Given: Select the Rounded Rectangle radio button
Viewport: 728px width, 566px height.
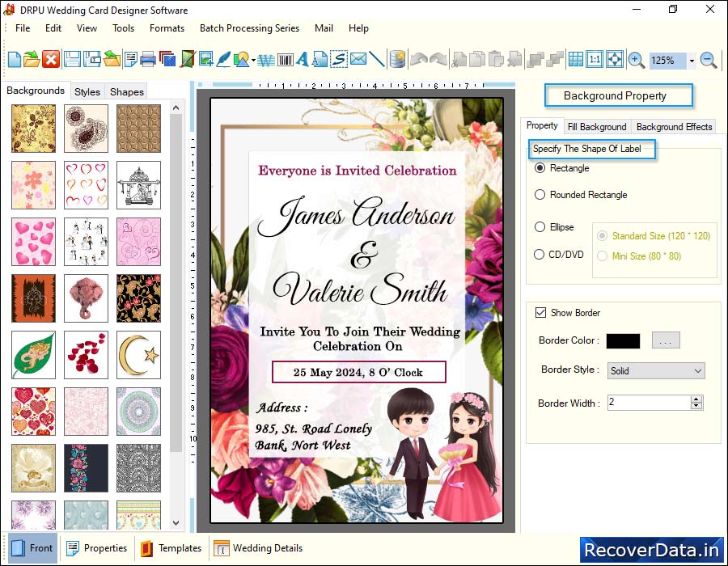Looking at the screenshot, I should 540,194.
